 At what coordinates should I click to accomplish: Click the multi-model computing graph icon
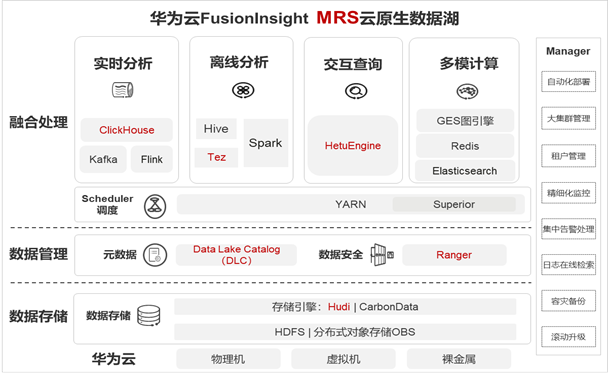467,92
